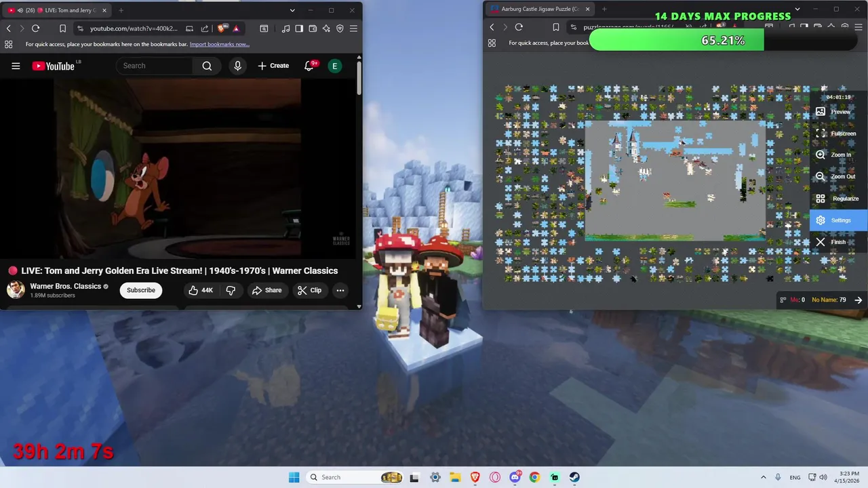The image size is (868, 488).
Task: Show hidden system tray icons
Action: (763, 477)
